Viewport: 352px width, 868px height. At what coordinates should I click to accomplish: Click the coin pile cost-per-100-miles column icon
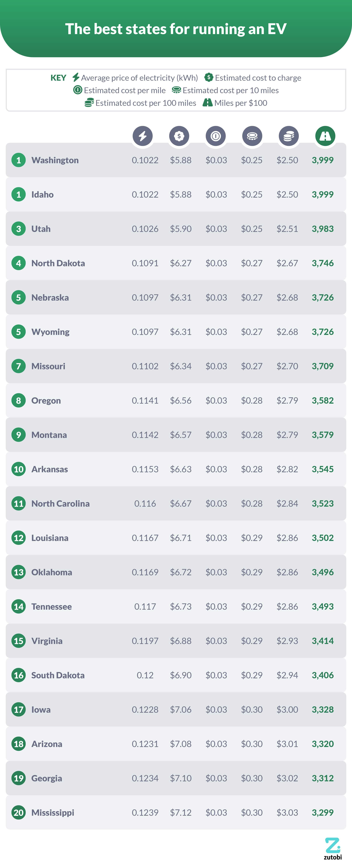tap(289, 136)
